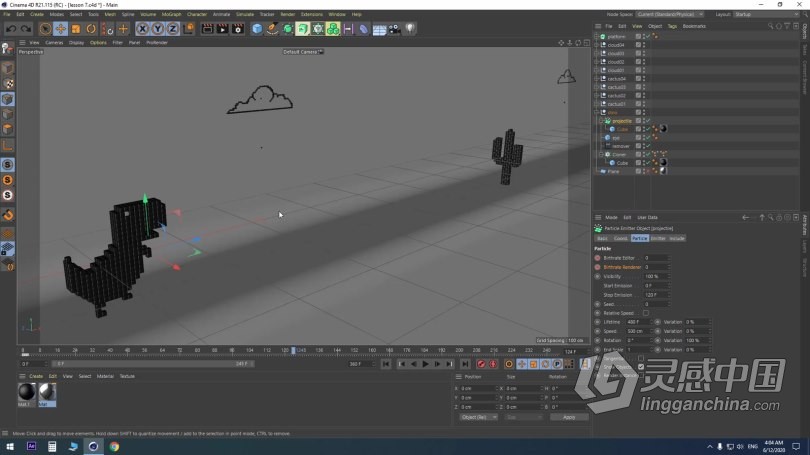Open the Node Space dropdown
The width and height of the screenshot is (810, 455).
tap(669, 14)
